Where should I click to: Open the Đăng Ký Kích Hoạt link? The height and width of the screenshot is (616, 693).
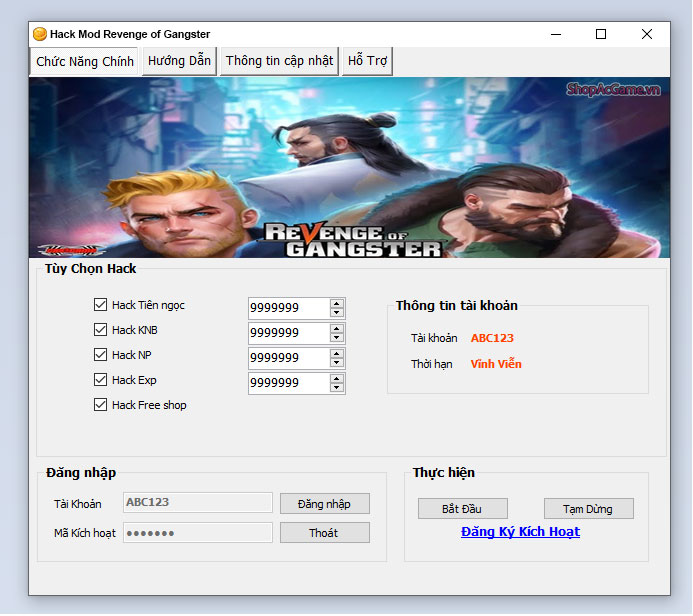520,532
